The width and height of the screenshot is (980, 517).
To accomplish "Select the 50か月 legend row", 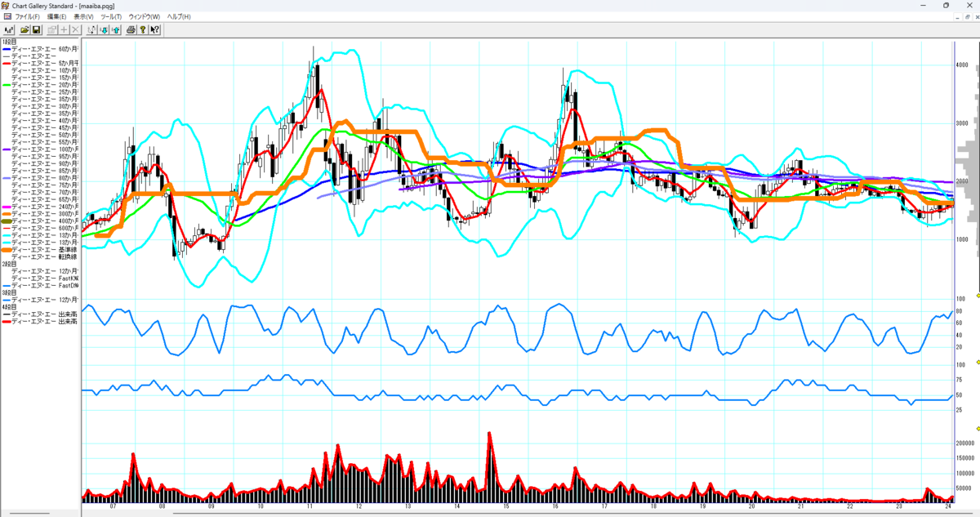I will point(45,136).
